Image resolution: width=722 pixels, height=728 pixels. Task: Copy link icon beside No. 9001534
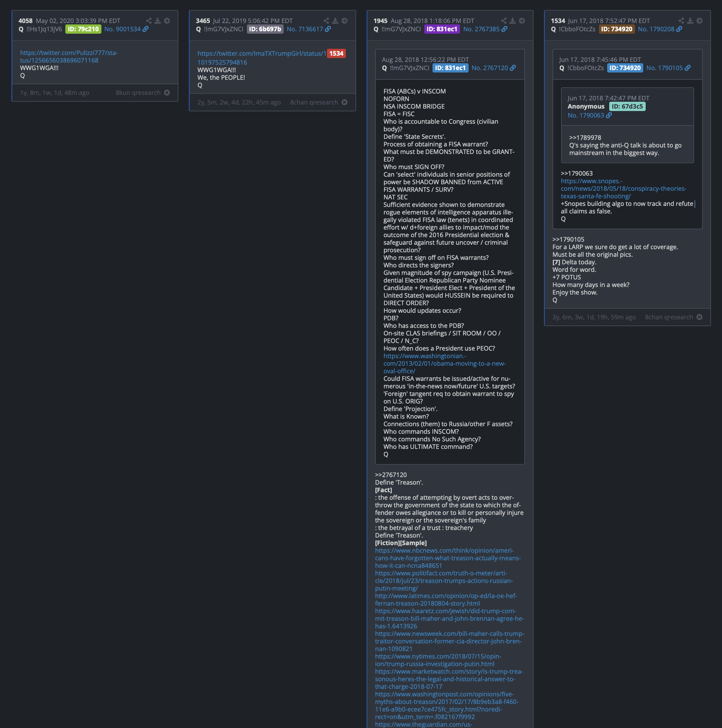click(x=145, y=29)
